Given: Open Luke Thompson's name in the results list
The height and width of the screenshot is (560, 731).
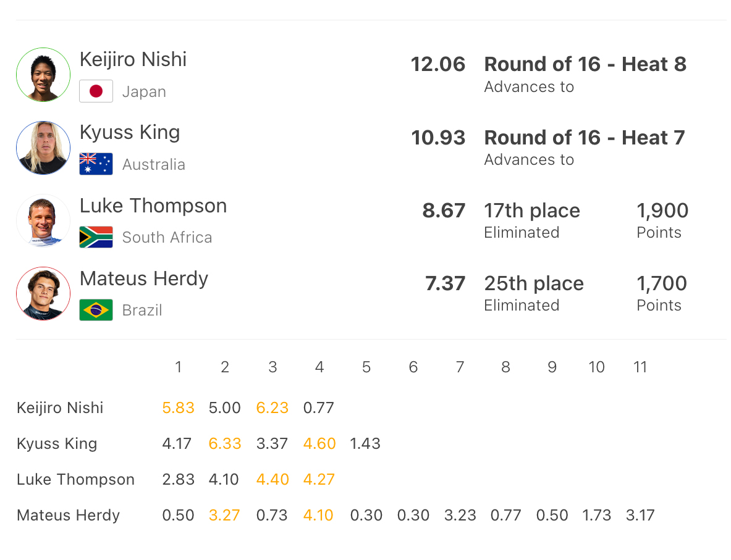Looking at the screenshot, I should pyautogui.click(x=153, y=206).
